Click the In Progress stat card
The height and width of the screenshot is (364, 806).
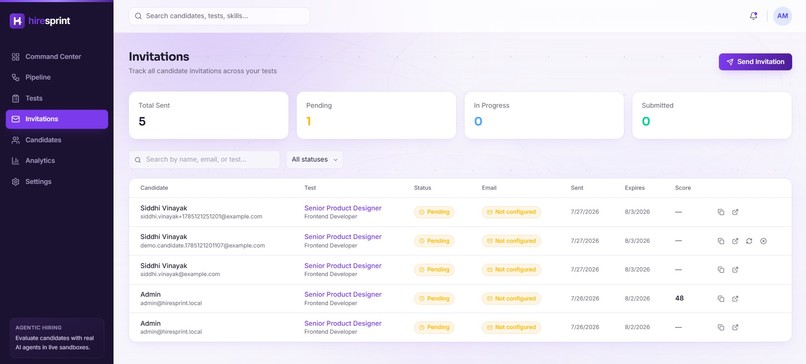544,115
